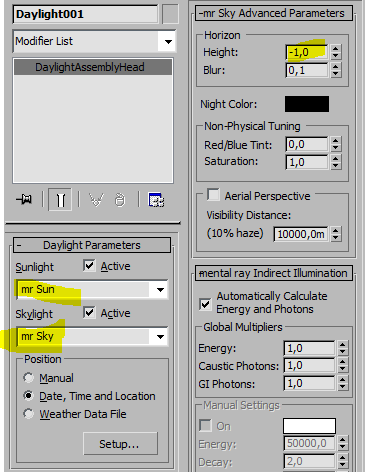Screen dimensions: 365x472
Task: Click the Saturation value field
Action: click(307, 162)
